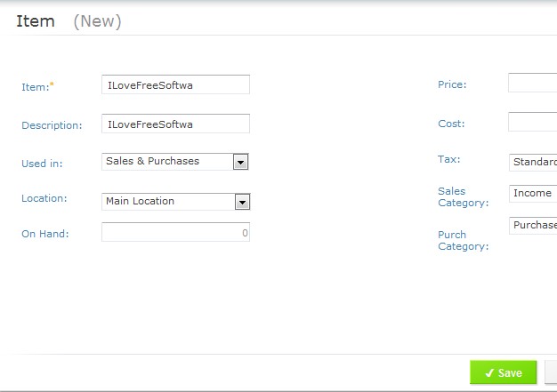Focus the Price input field

(x=532, y=84)
